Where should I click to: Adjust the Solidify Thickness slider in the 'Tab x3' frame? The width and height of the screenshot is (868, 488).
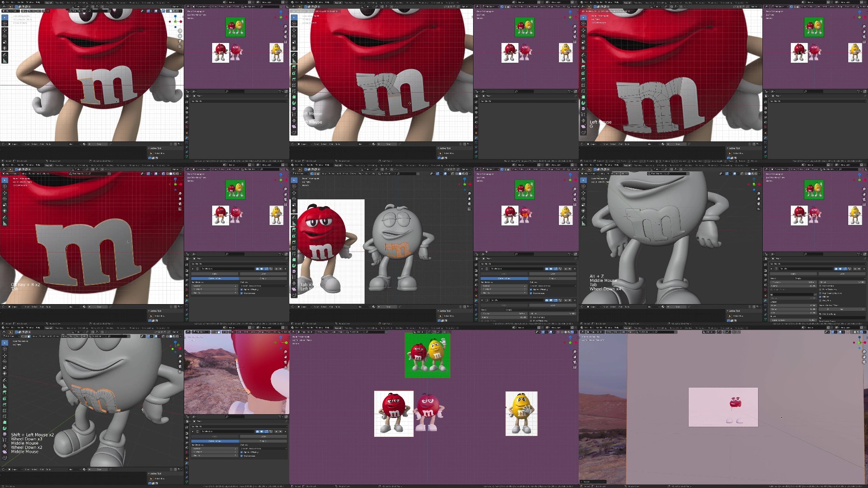504,313
